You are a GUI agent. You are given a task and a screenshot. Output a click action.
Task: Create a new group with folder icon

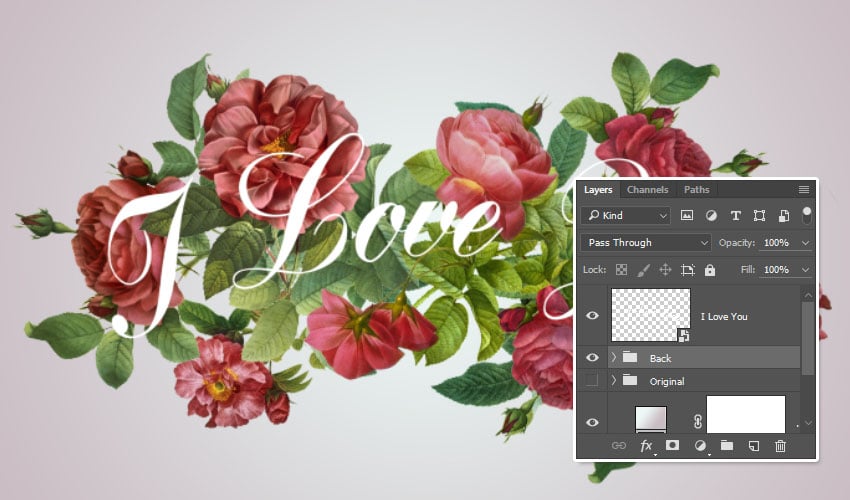[x=727, y=446]
